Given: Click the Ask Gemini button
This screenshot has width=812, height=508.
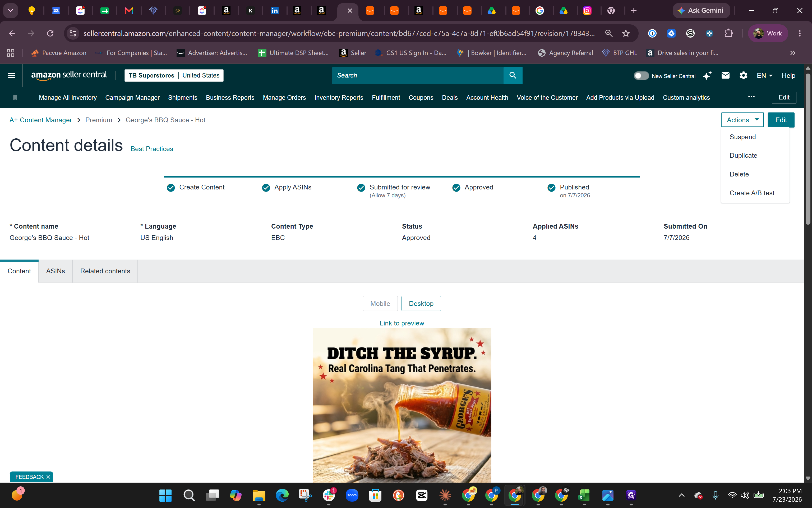Looking at the screenshot, I should click(x=701, y=11).
